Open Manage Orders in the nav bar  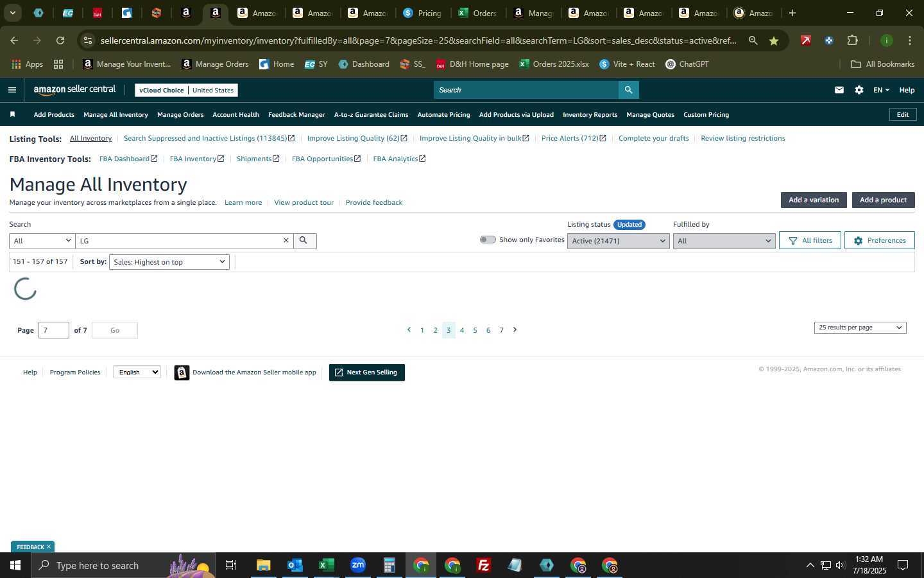tap(180, 115)
